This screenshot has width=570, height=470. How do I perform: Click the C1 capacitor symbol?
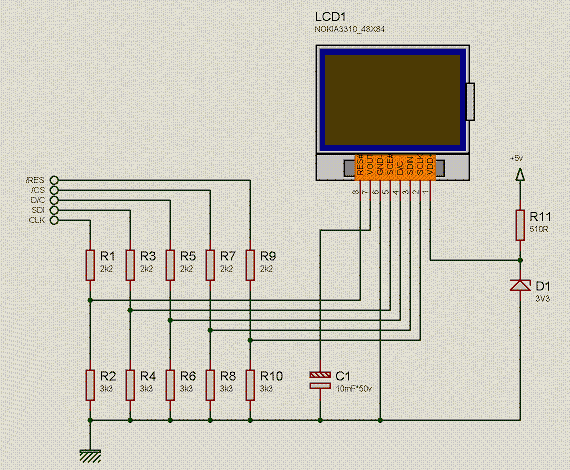pyautogui.click(x=320, y=380)
